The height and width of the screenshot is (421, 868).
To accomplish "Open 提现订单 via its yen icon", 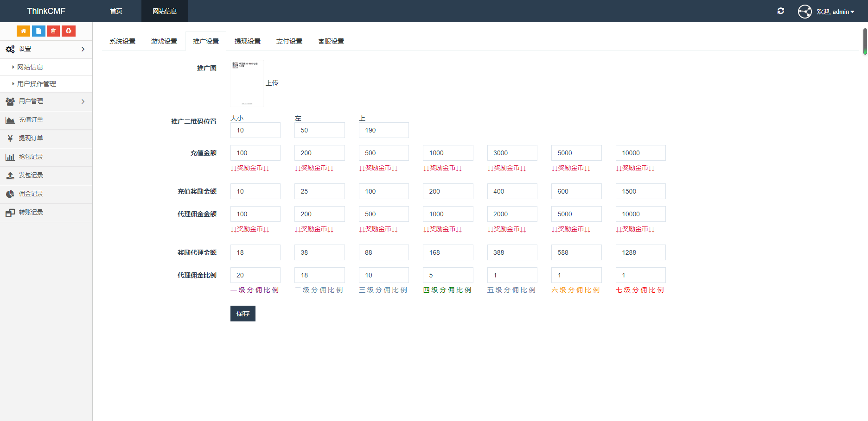I will tap(10, 138).
